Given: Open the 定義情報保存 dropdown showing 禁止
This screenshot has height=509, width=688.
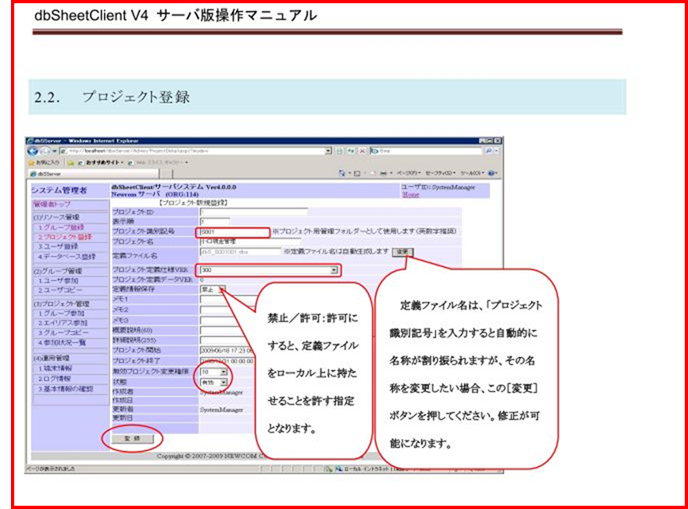Looking at the screenshot, I should tap(213, 289).
